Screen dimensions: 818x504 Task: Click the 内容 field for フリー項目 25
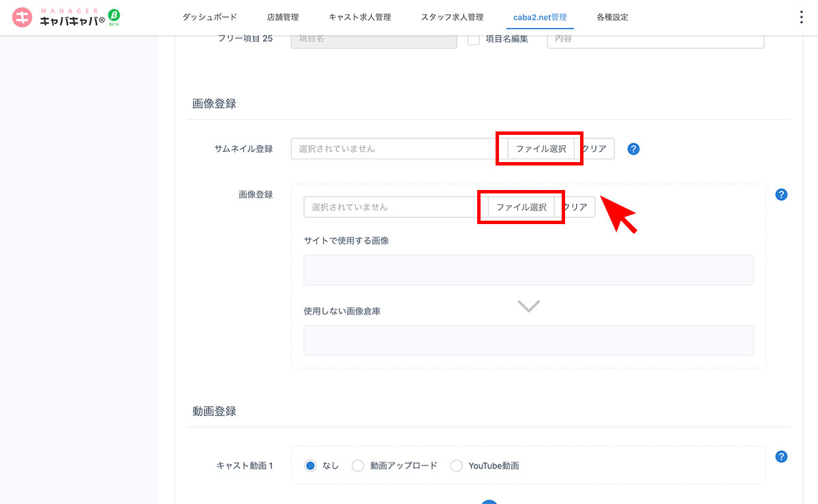tap(655, 39)
